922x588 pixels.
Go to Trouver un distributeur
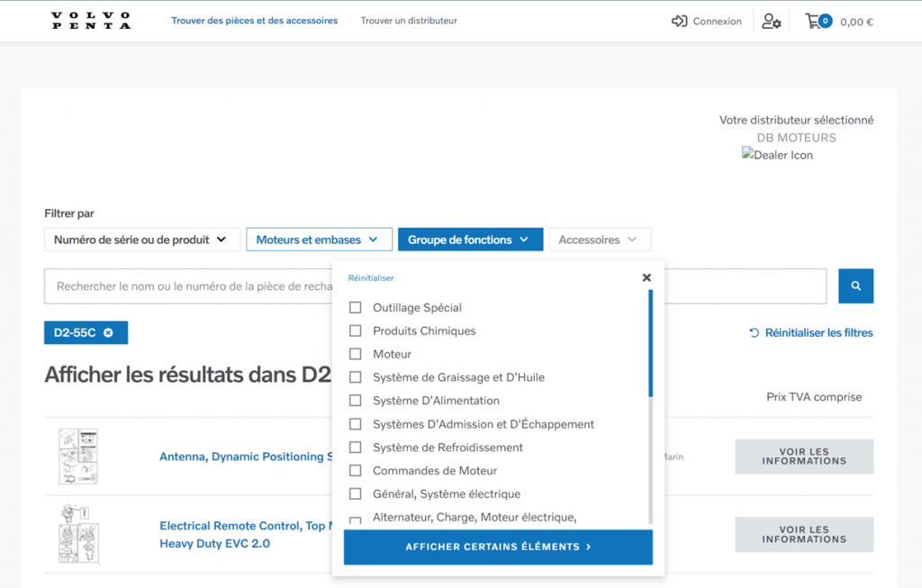click(x=409, y=21)
